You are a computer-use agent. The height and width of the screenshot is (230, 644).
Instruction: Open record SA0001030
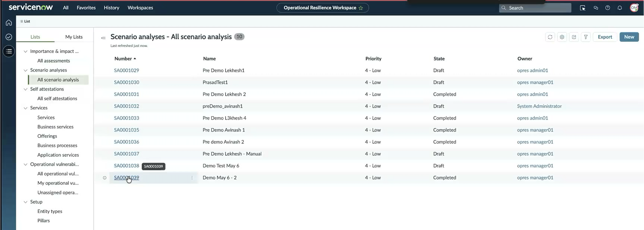tap(126, 82)
